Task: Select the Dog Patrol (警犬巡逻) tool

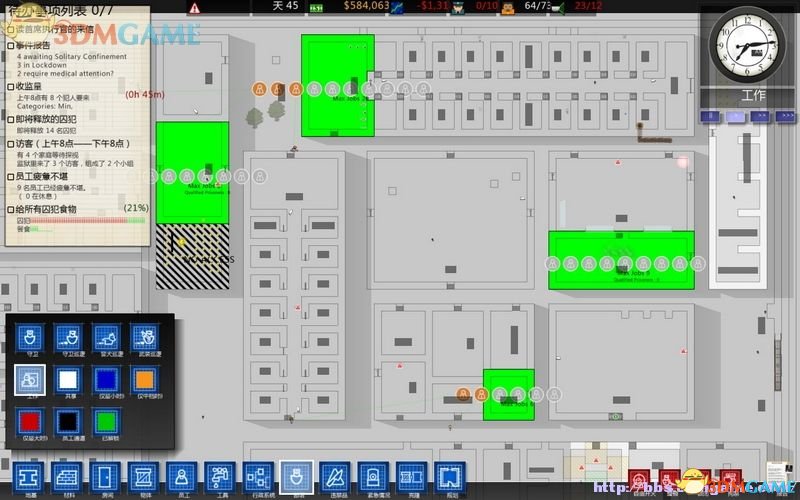Action: pos(106,337)
